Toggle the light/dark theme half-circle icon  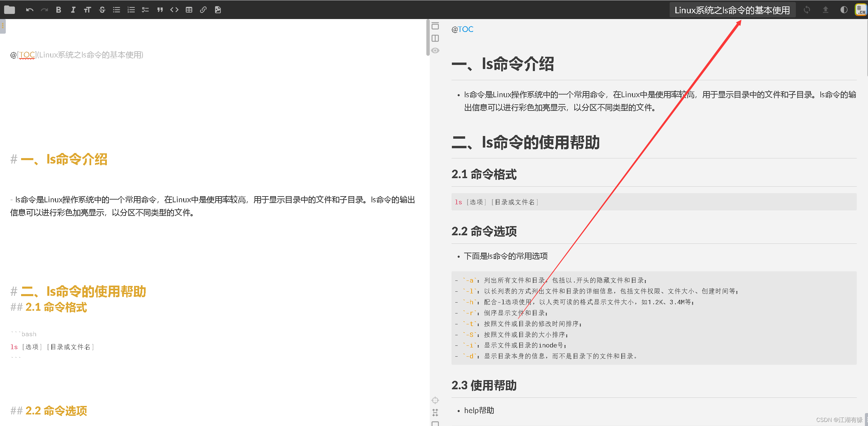(844, 10)
